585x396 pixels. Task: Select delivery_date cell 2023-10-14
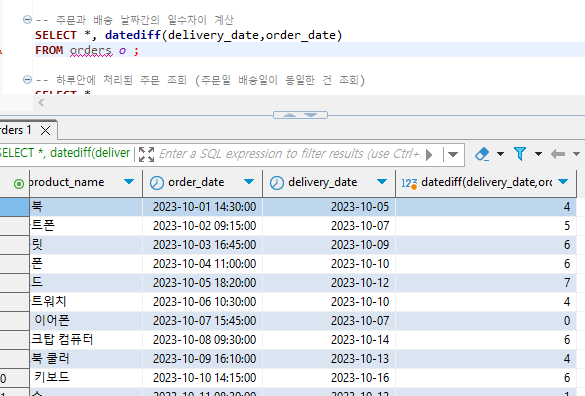329,340
